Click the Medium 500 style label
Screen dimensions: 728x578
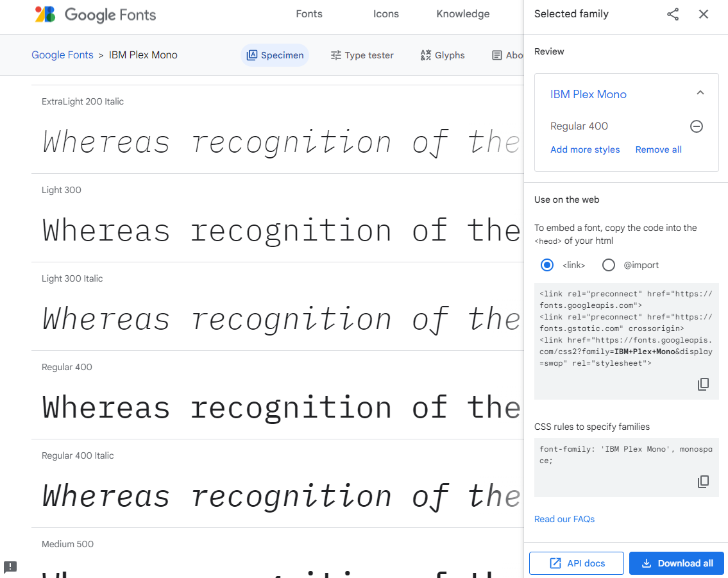pos(67,544)
